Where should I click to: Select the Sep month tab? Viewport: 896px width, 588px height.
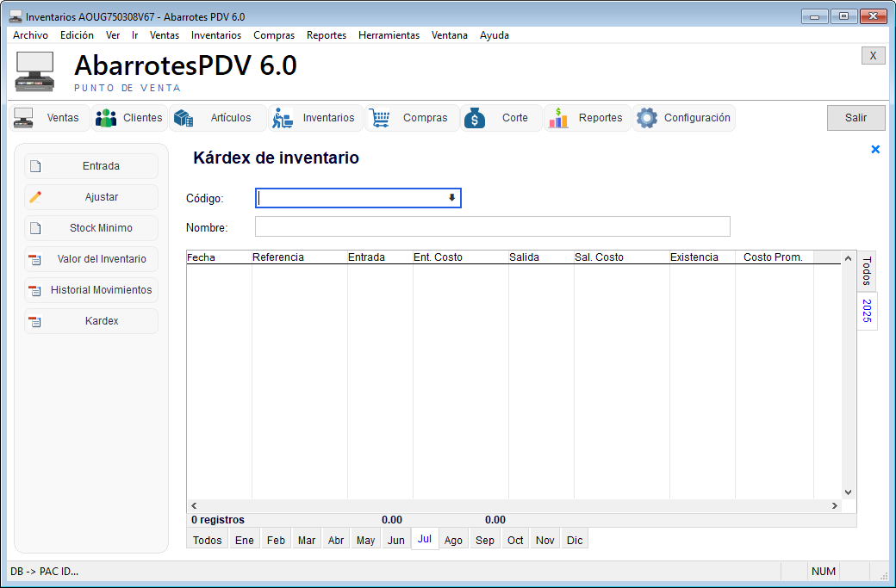click(484, 540)
